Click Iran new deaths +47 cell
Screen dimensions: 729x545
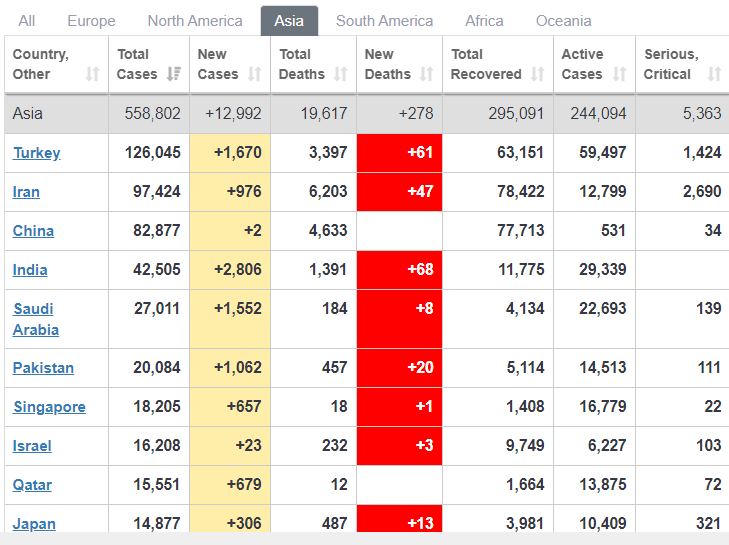(399, 192)
